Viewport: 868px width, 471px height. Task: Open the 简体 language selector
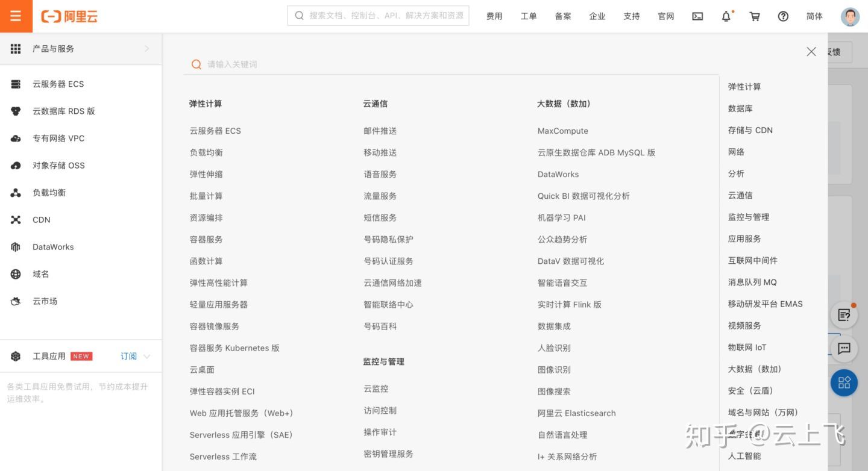click(814, 16)
